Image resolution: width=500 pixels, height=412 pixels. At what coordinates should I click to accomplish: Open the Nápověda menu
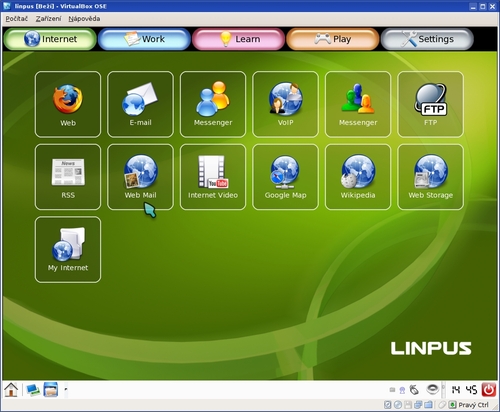click(x=84, y=19)
